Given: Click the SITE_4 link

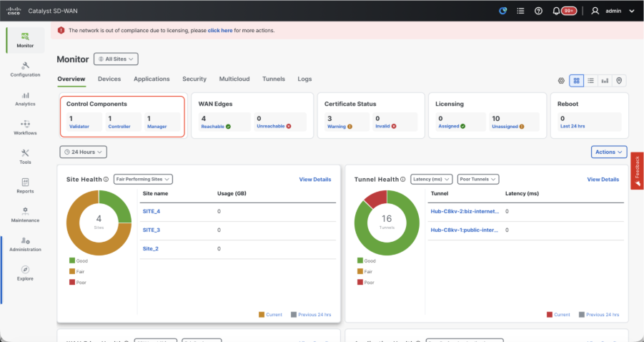Looking at the screenshot, I should pyautogui.click(x=152, y=211).
